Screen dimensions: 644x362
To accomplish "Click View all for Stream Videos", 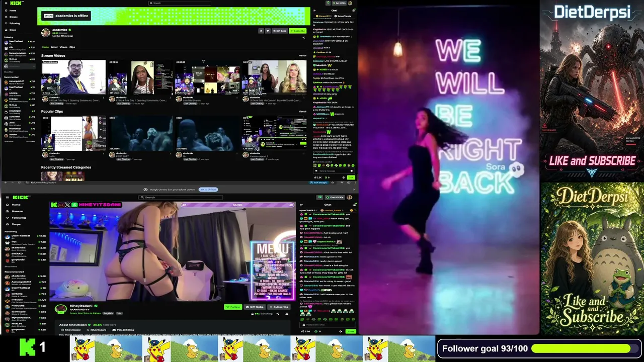I will point(302,56).
